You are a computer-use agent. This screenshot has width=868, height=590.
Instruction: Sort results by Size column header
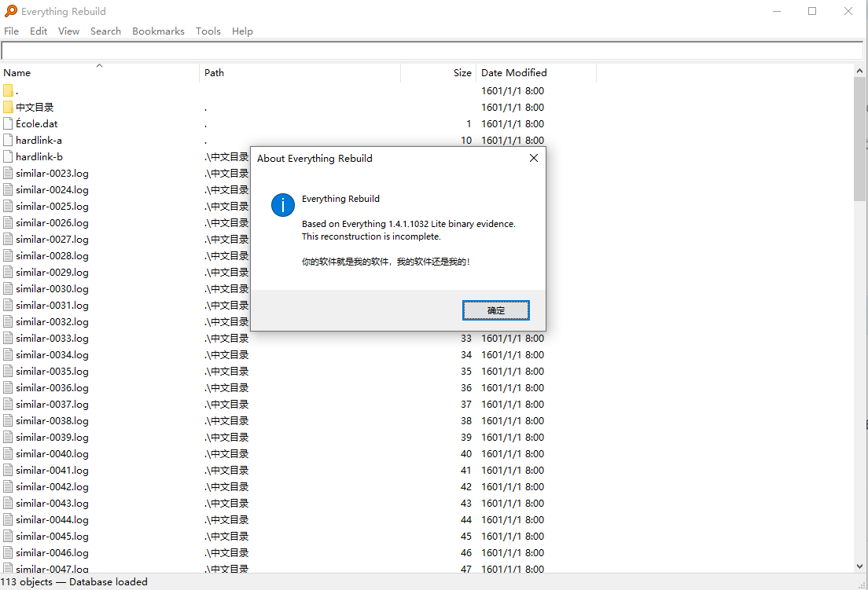(x=439, y=72)
